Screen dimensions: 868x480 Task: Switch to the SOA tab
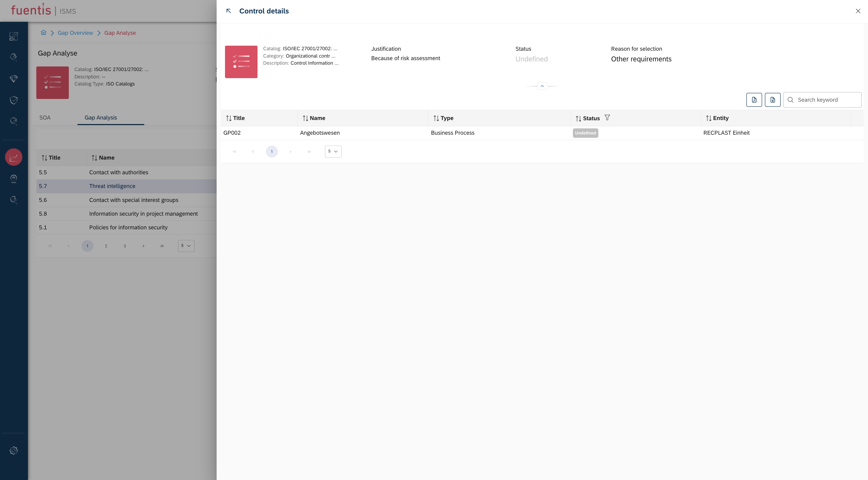point(45,117)
